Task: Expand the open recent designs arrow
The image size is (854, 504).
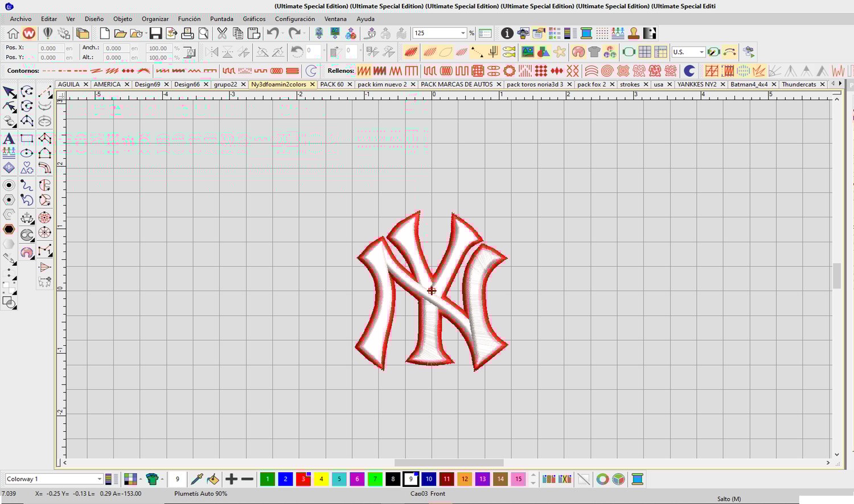Action: 146,33
